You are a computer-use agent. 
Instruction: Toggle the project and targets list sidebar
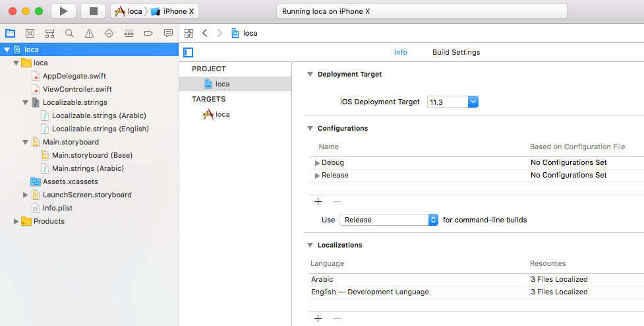coord(188,53)
